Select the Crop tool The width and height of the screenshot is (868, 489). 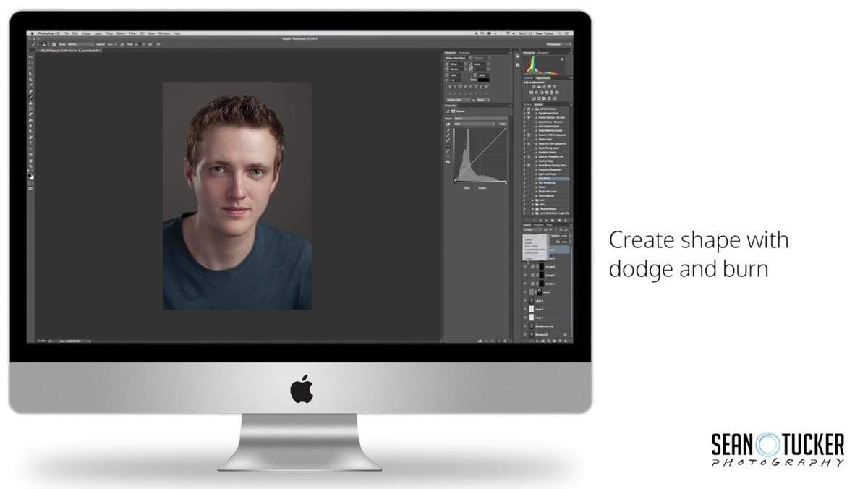click(30, 80)
